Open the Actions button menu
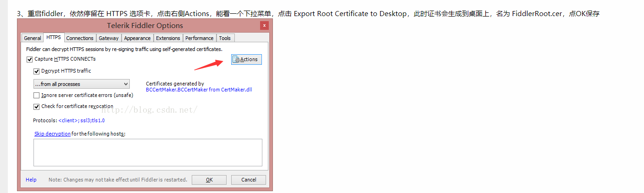The width and height of the screenshot is (644, 193). (x=246, y=59)
